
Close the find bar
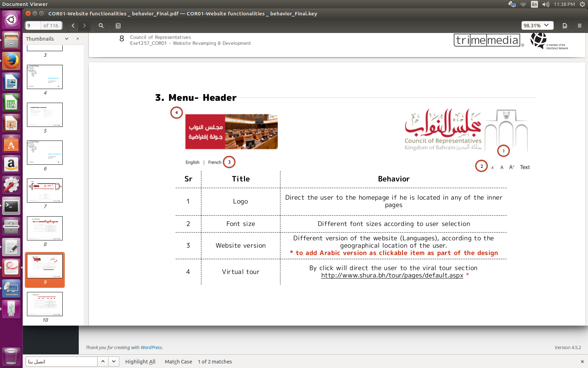tap(582, 361)
